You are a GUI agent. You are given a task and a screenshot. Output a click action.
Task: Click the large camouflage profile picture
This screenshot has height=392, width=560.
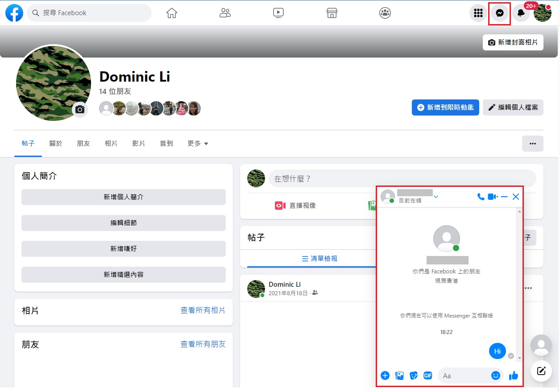coord(53,83)
